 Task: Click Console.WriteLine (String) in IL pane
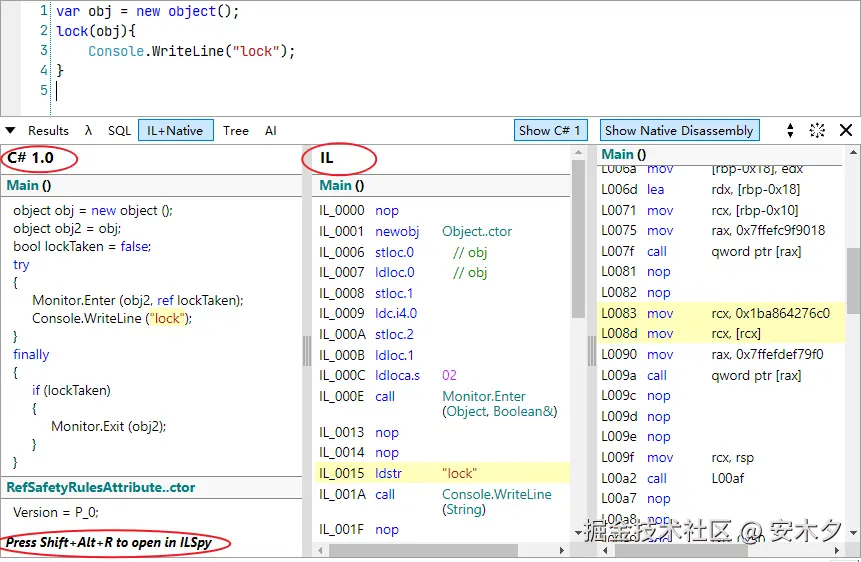click(x=496, y=502)
